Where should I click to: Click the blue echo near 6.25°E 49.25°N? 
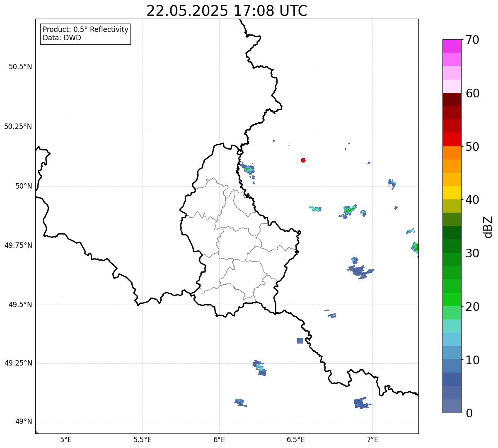(260, 368)
